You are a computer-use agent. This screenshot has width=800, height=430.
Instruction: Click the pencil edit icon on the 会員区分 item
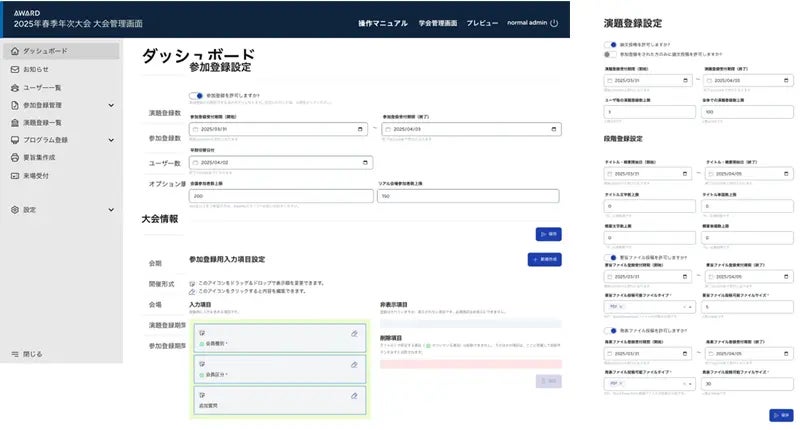[x=354, y=365]
